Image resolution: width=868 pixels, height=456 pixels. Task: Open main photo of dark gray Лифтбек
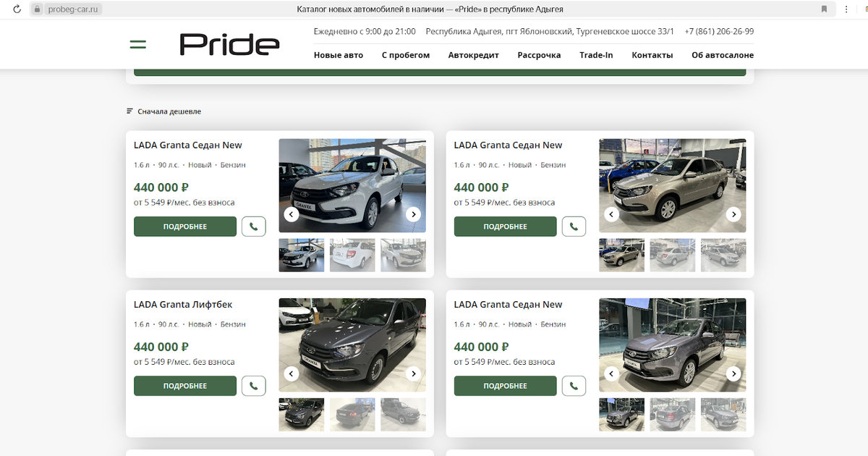[352, 345]
